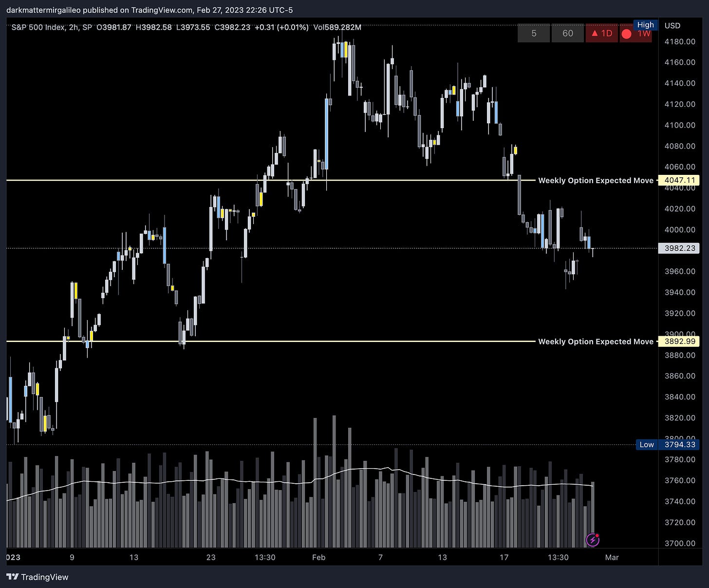Click the Low price marker label
709x588 pixels.
click(x=647, y=444)
